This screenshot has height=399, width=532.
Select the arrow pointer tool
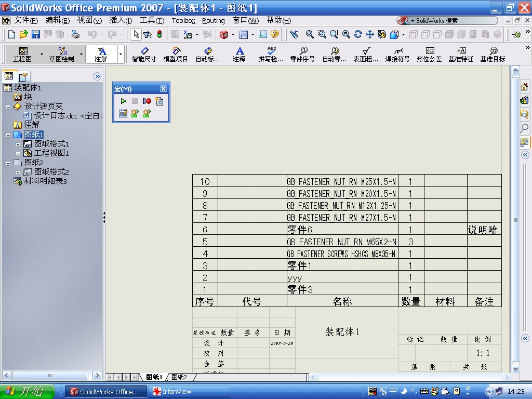click(x=136, y=34)
